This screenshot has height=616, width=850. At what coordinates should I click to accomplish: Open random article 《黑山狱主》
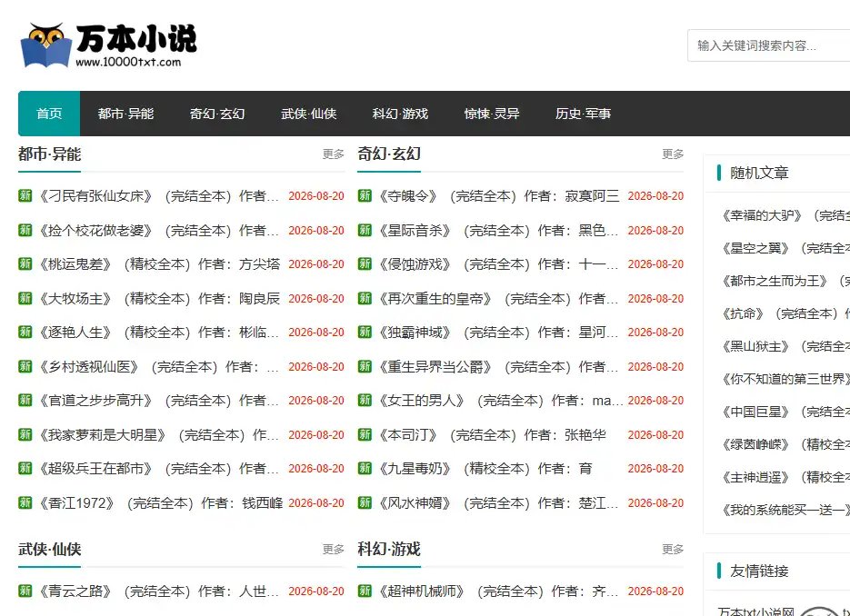(x=784, y=346)
